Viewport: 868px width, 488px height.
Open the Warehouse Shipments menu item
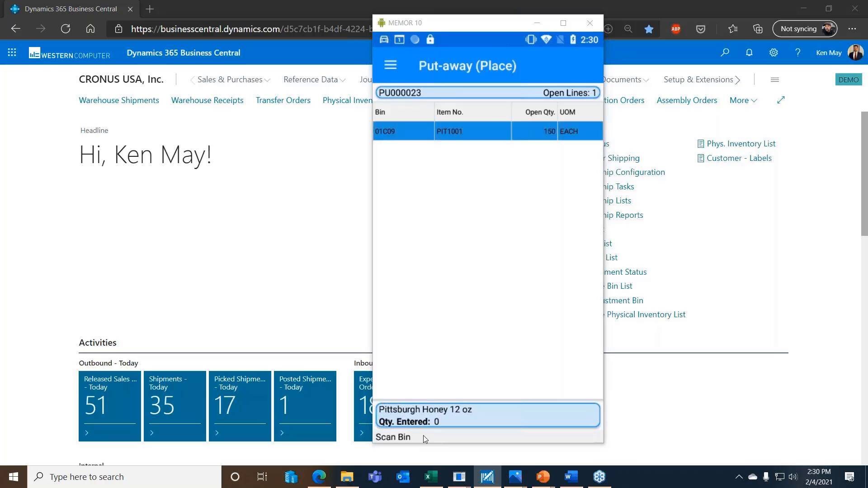tap(118, 100)
